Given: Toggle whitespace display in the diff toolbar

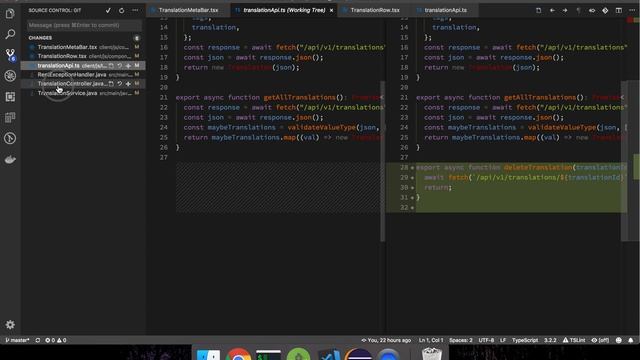Looking at the screenshot, I should (578, 10).
